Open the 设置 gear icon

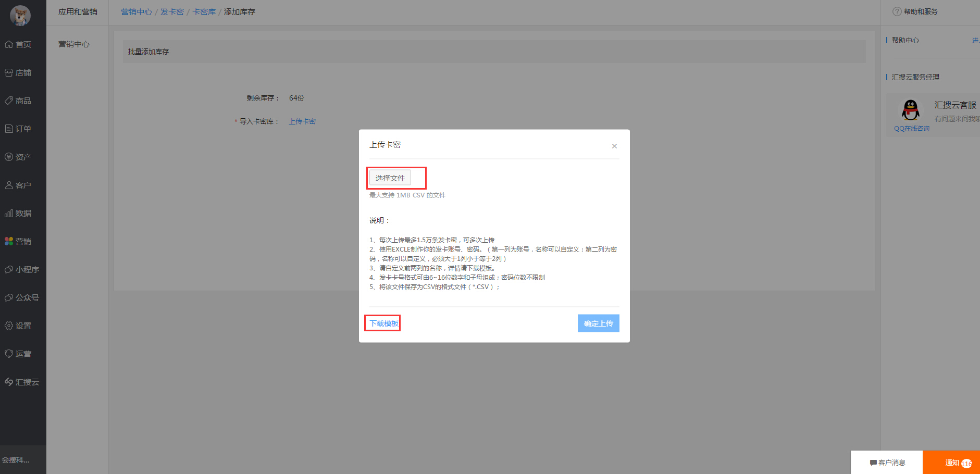click(9, 326)
